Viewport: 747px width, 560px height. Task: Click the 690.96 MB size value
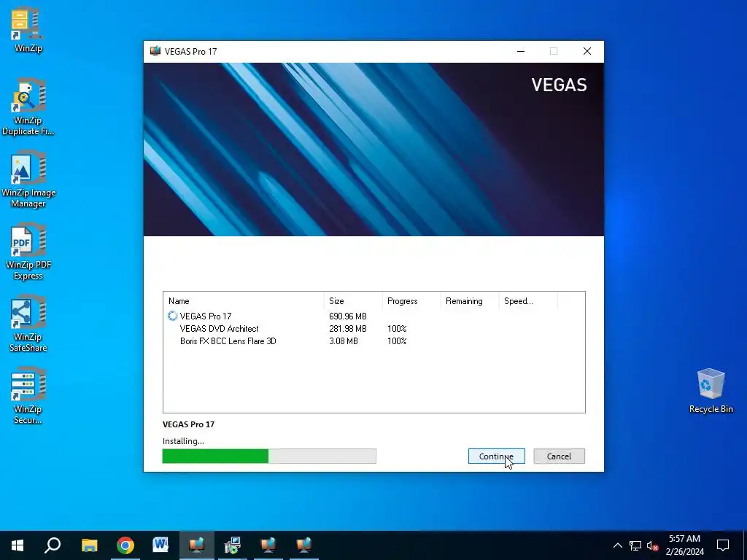[x=348, y=316]
